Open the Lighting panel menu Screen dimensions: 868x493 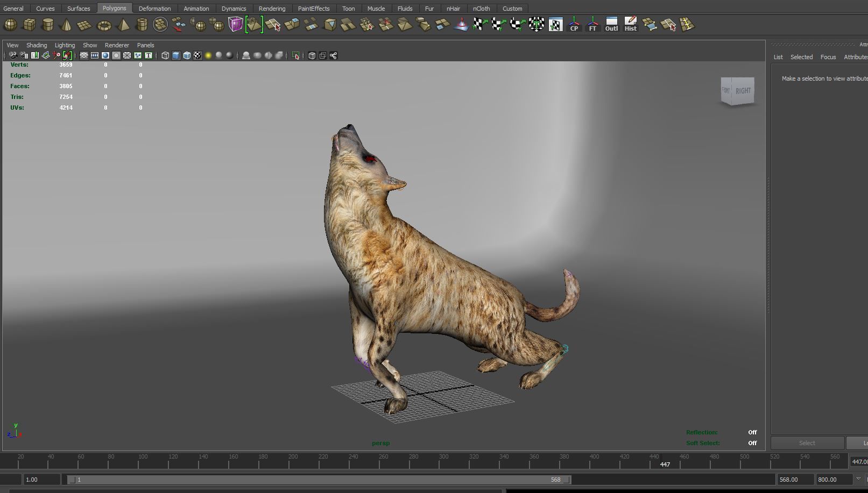(65, 45)
